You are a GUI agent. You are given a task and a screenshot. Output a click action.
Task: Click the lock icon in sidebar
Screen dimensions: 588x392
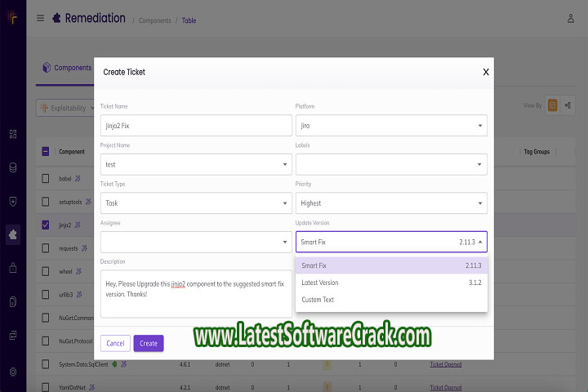click(12, 268)
